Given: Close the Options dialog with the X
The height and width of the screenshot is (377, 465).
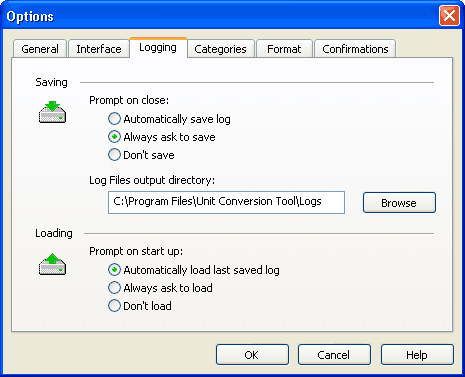Looking at the screenshot, I should click(449, 16).
